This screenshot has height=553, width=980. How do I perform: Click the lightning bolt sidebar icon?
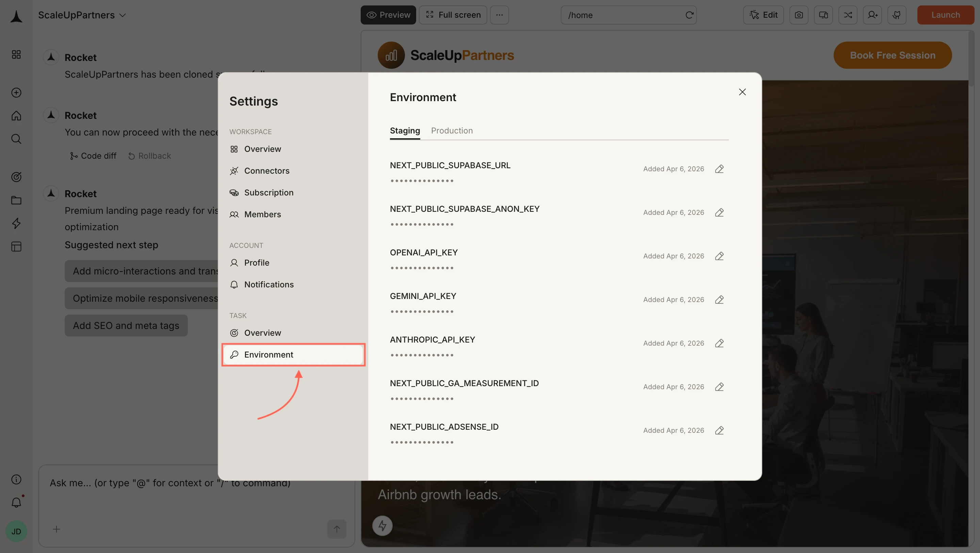pyautogui.click(x=16, y=223)
